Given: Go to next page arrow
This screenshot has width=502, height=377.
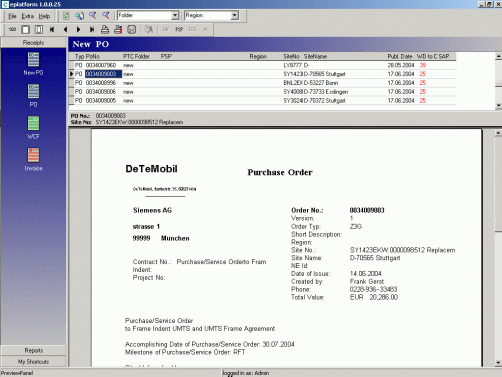Looking at the screenshot, I should pyautogui.click(x=78, y=30).
